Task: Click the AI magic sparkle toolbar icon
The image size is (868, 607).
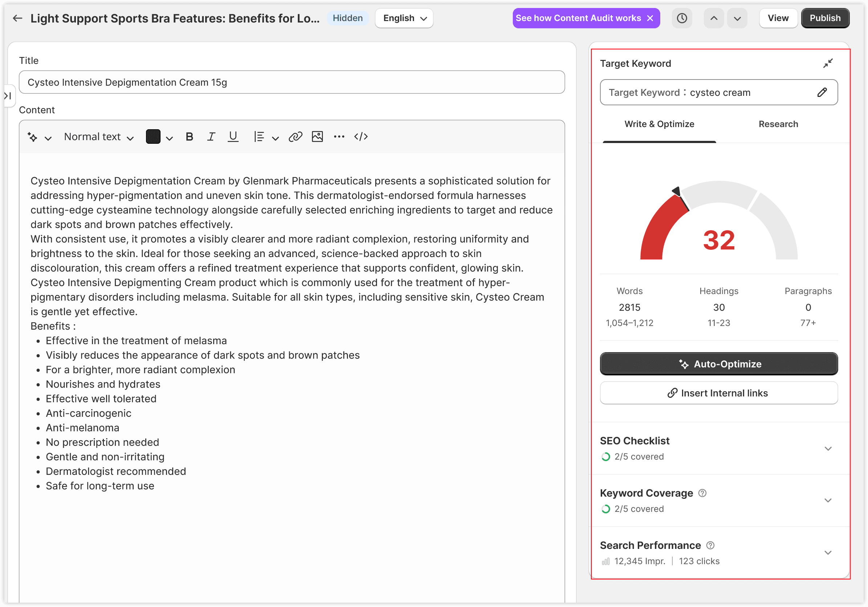Action: (33, 137)
